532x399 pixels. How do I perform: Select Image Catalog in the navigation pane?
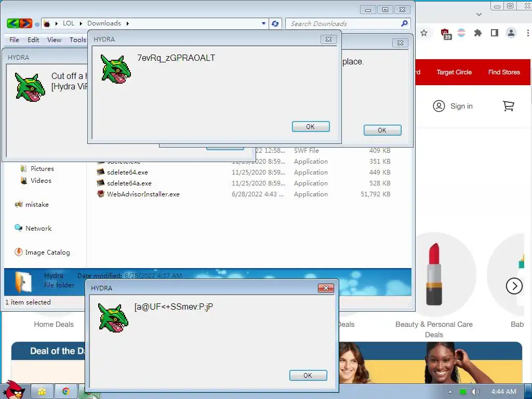click(47, 252)
